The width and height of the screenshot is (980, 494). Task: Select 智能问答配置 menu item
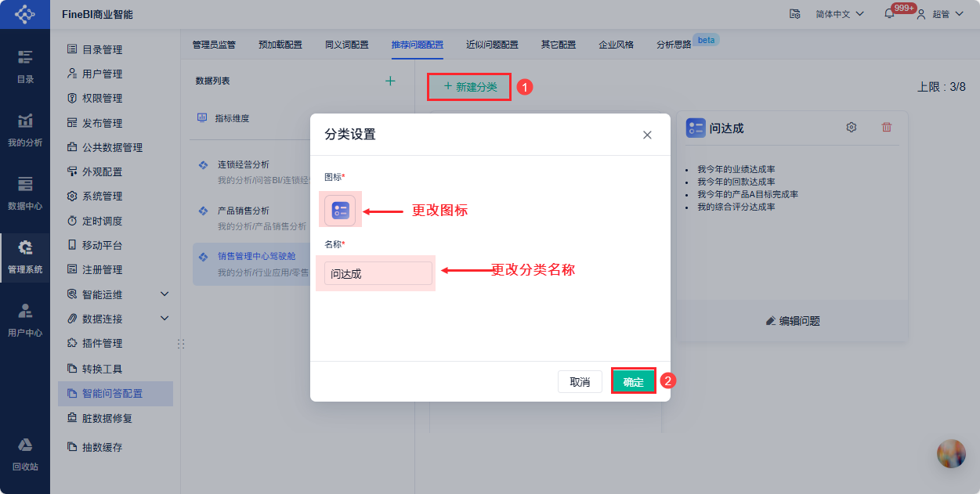pyautogui.click(x=115, y=393)
